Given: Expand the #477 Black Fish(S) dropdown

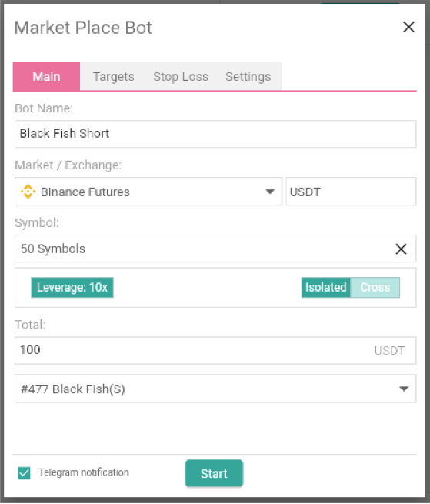Looking at the screenshot, I should click(215, 389).
